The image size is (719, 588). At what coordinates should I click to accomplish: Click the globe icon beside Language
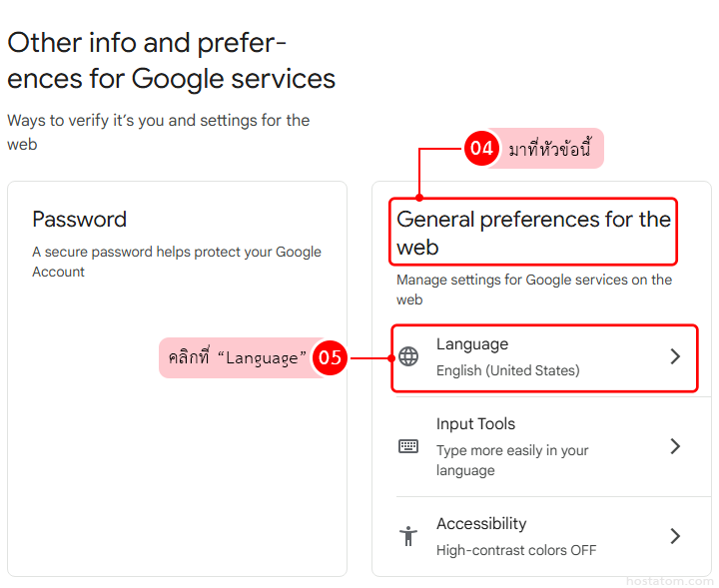pos(408,356)
